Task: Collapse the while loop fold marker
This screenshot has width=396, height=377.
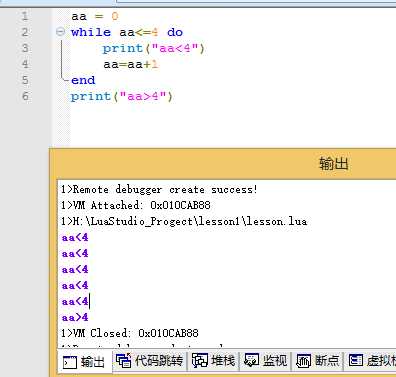Action: [60, 32]
